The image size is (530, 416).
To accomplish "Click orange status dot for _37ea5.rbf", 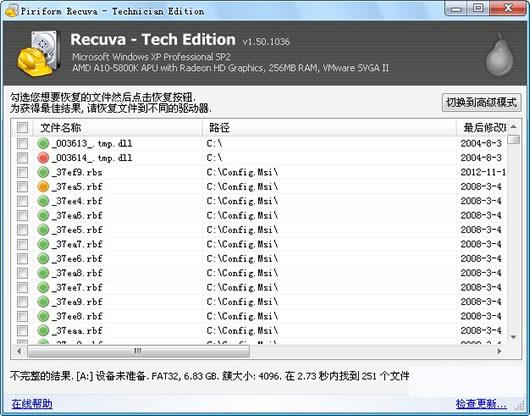I will pyautogui.click(x=43, y=187).
